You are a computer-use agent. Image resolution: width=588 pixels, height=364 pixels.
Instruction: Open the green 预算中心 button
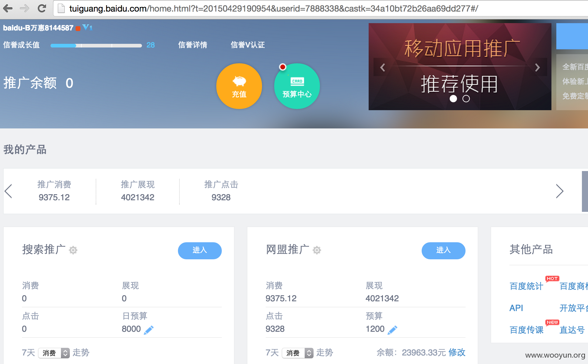(x=297, y=86)
